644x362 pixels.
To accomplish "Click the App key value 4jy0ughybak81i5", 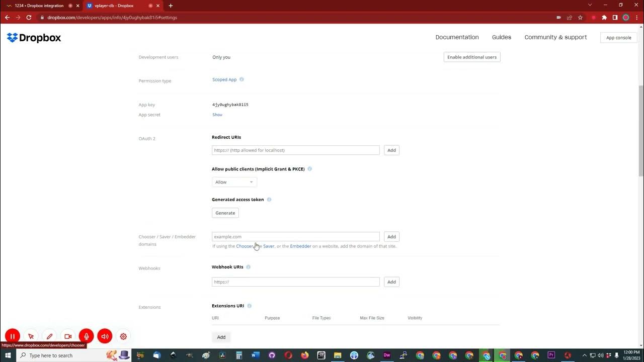I will coord(230,105).
